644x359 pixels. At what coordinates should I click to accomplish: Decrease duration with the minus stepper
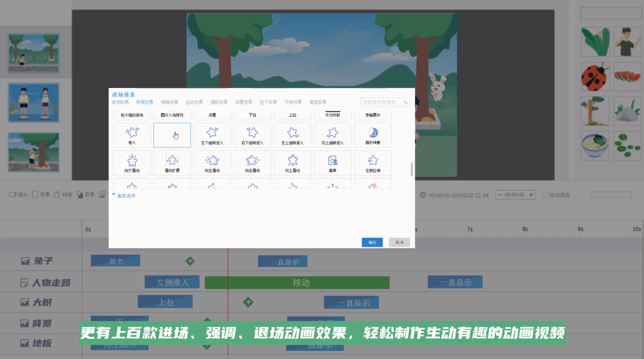(x=500, y=195)
